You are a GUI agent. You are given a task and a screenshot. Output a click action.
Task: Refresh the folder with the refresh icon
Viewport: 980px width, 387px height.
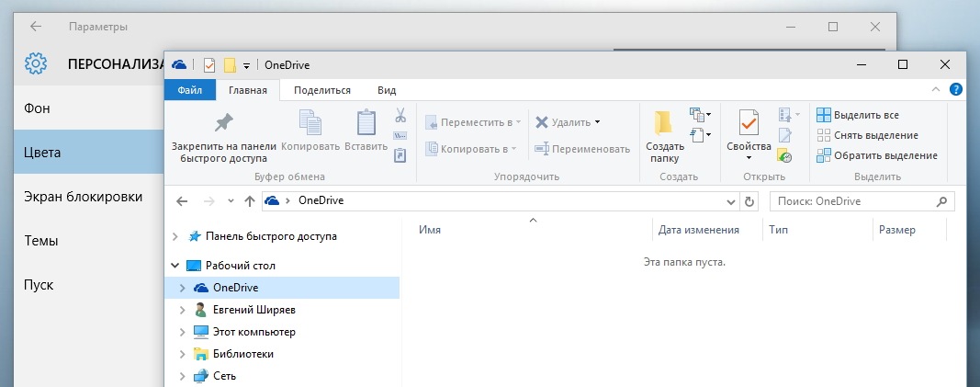click(749, 201)
